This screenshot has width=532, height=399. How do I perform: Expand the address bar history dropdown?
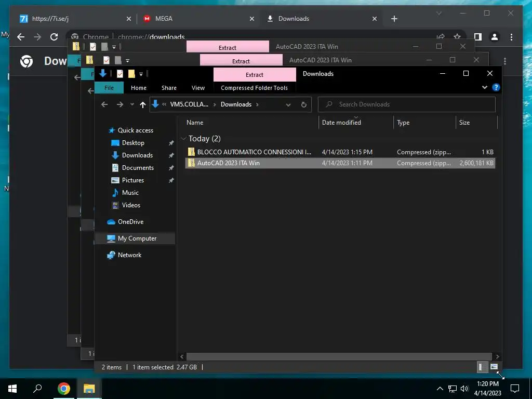288,104
